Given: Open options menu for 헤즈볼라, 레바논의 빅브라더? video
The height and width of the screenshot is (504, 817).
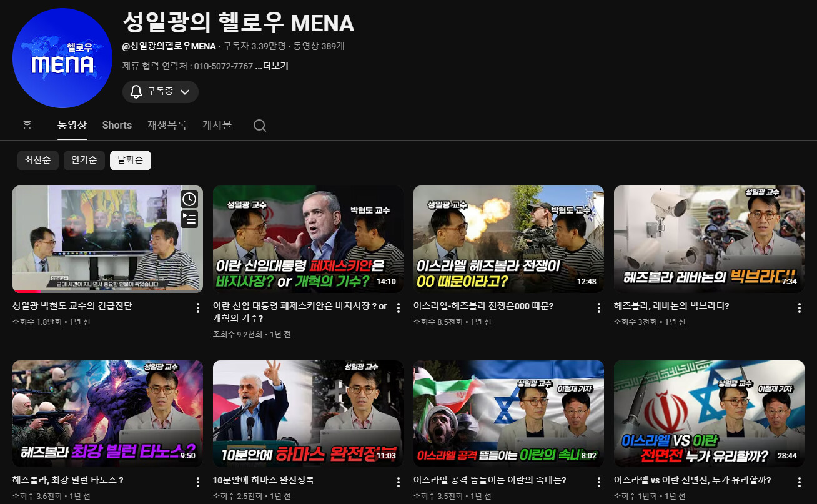Looking at the screenshot, I should coord(800,307).
